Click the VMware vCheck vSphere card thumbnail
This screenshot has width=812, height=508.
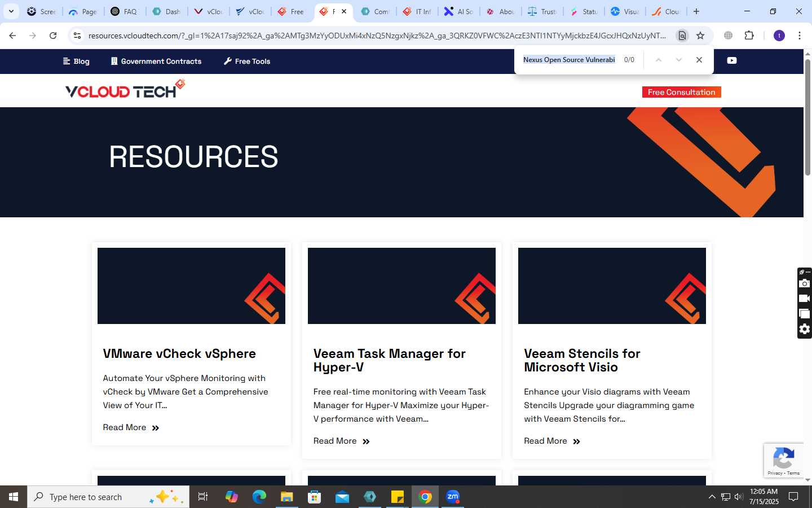point(191,286)
